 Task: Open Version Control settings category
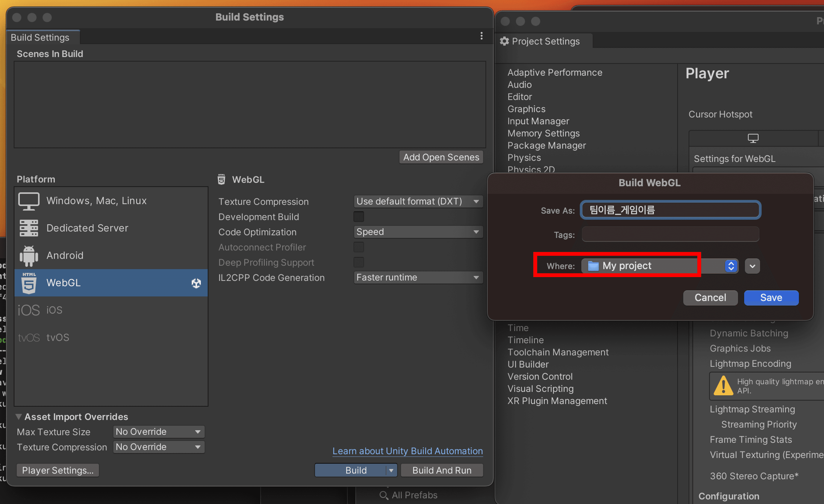tap(540, 377)
